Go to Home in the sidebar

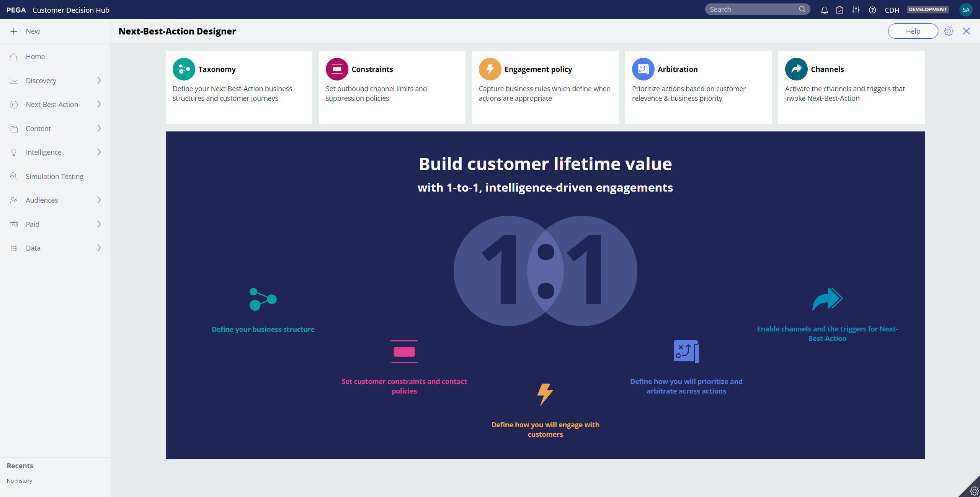(x=35, y=57)
